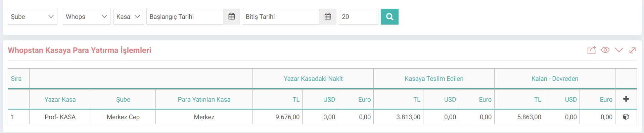Click the record count field showing 20
This screenshot has height=133, width=644.
coord(358,16)
